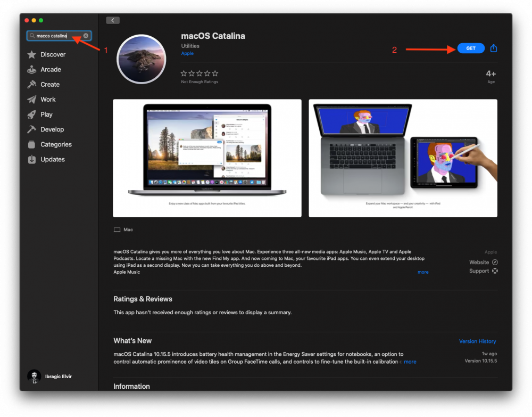Open the MacBook and iPad screenshot thumbnail
The image size is (532, 417).
pyautogui.click(x=403, y=158)
